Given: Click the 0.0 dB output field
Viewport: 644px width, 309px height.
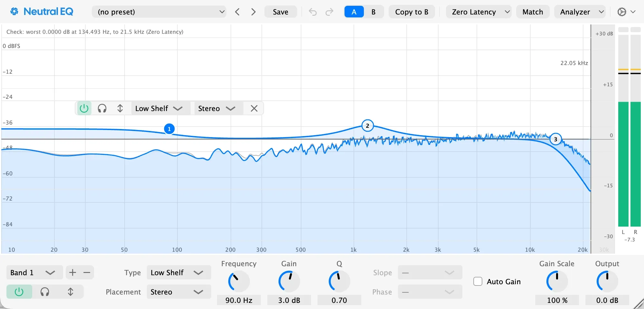Looking at the screenshot, I should coord(607,300).
